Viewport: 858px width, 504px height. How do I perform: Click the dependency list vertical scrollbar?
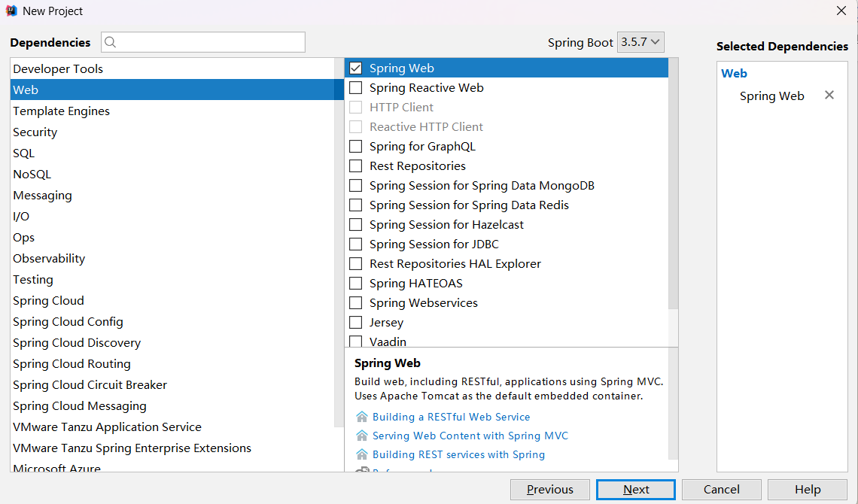673,183
